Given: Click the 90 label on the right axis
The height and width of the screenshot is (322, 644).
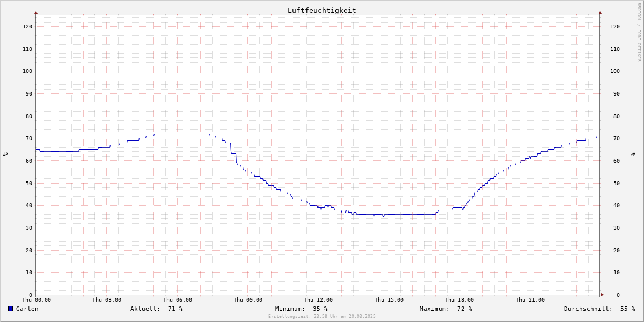Looking at the screenshot, I should click(x=617, y=93).
